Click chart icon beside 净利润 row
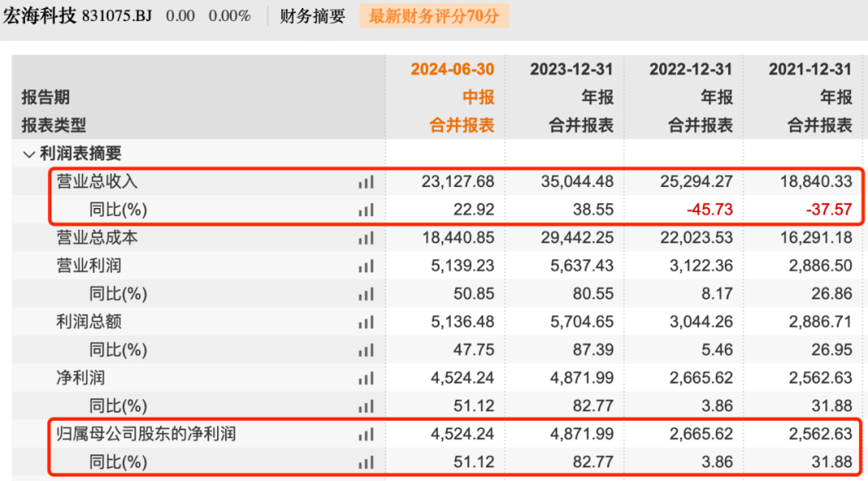 [366, 377]
